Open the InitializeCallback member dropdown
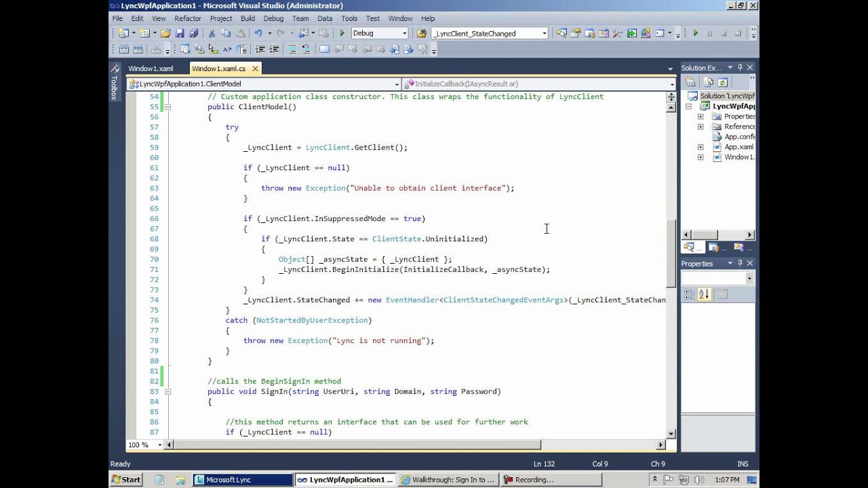This screenshot has width=868, height=488. [672, 84]
